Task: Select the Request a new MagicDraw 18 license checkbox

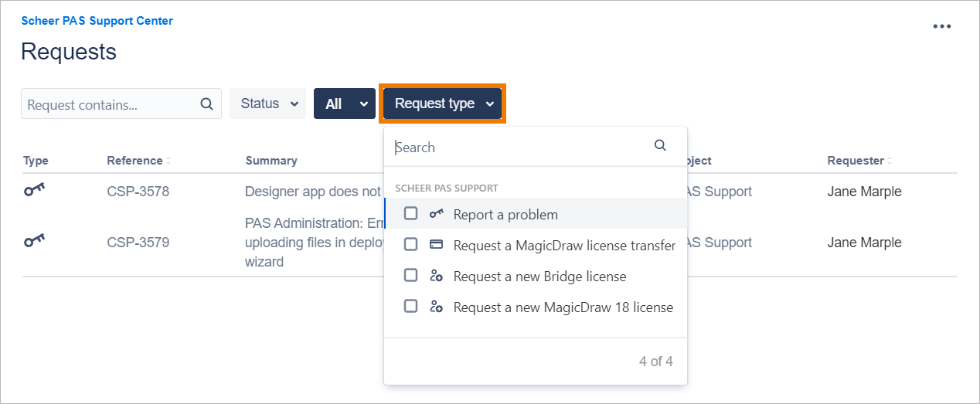Action: [x=411, y=306]
